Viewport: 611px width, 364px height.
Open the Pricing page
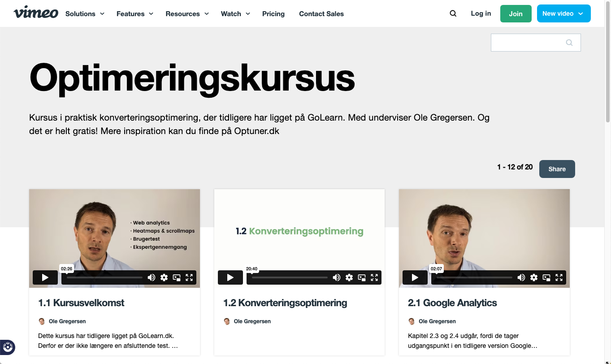coord(273,13)
